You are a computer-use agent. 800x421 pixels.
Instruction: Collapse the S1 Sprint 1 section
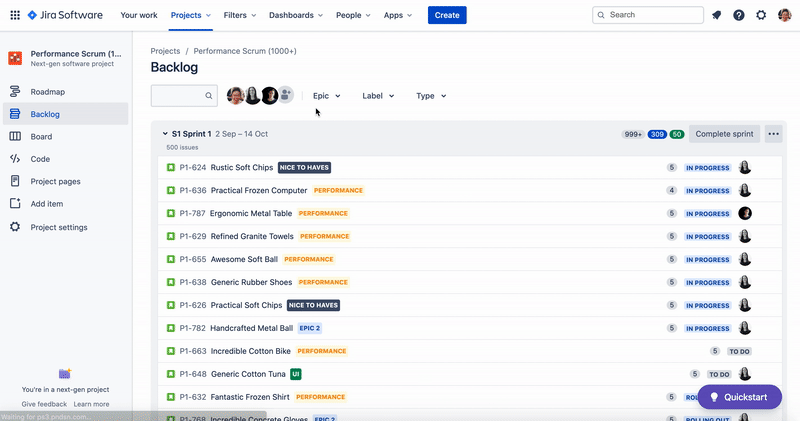coord(165,134)
